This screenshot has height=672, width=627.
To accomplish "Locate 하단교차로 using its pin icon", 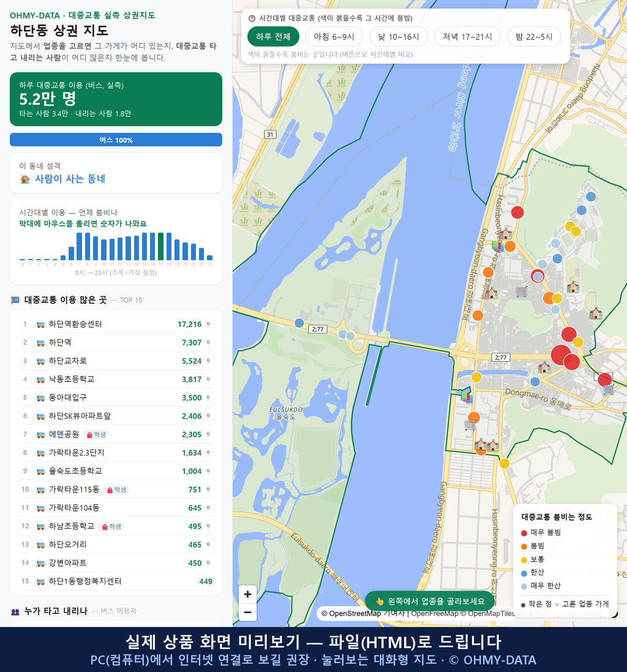I will click(208, 361).
